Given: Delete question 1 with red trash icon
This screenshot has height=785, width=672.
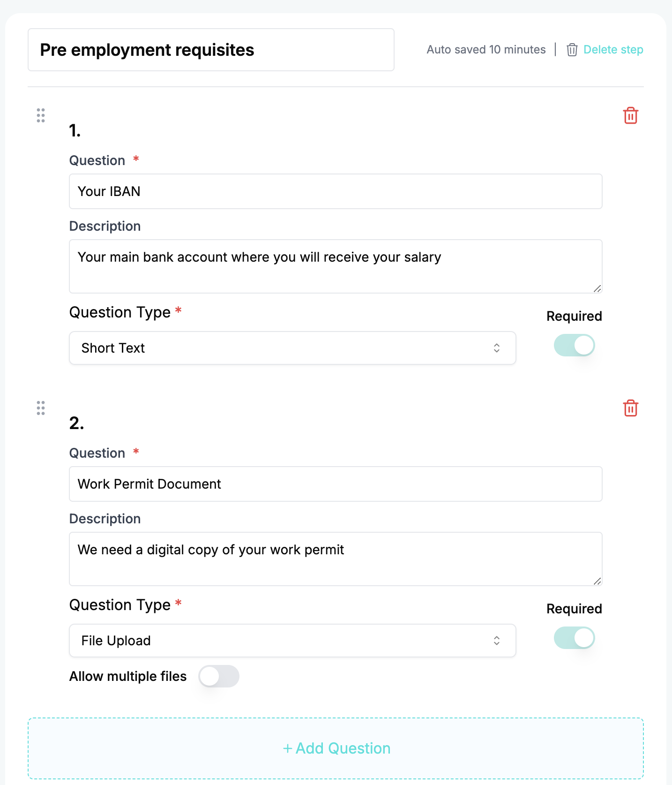Looking at the screenshot, I should coord(630,115).
